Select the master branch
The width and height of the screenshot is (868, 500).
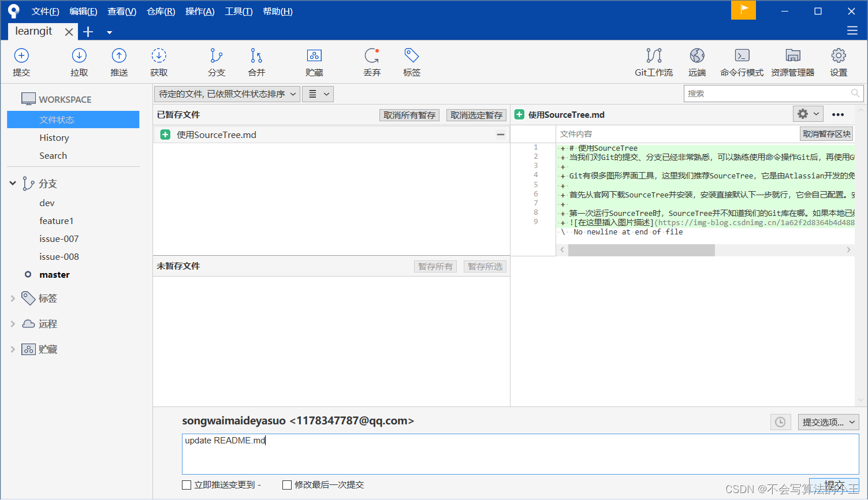[x=54, y=275]
